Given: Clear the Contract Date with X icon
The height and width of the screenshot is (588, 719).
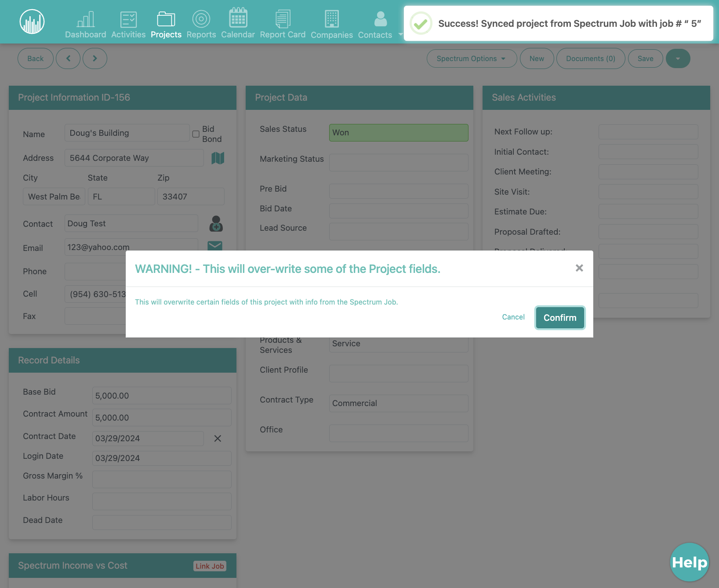Looking at the screenshot, I should click(218, 439).
